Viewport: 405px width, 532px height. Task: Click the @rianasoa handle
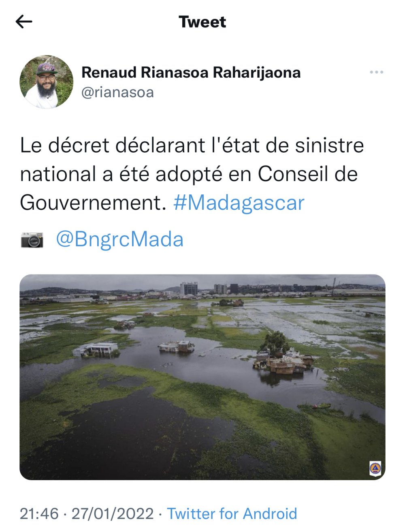pos(117,93)
